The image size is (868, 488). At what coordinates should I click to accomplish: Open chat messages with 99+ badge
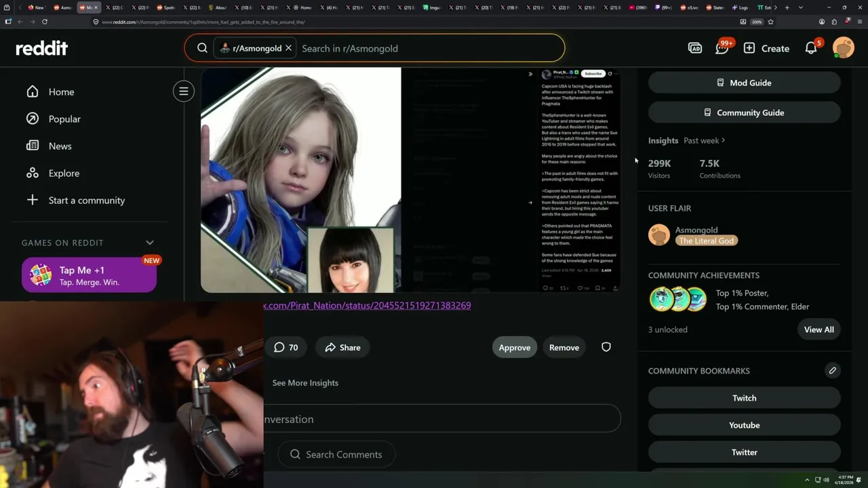(x=723, y=48)
